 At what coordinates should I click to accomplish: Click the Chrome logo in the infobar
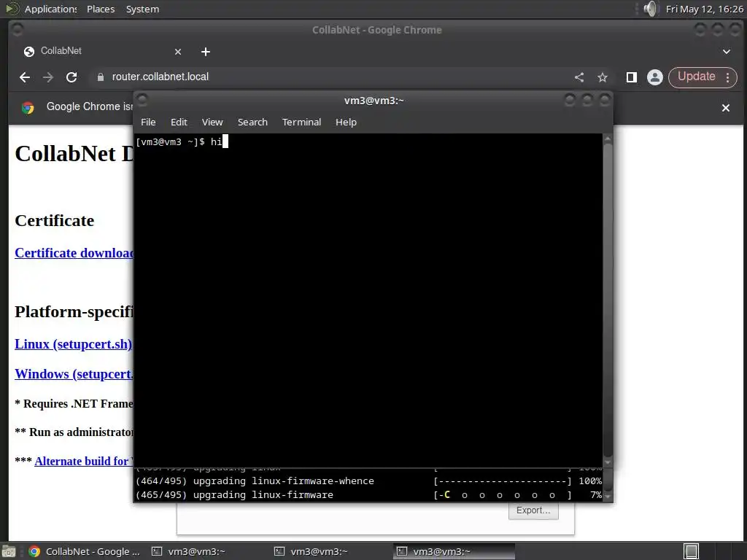28,108
